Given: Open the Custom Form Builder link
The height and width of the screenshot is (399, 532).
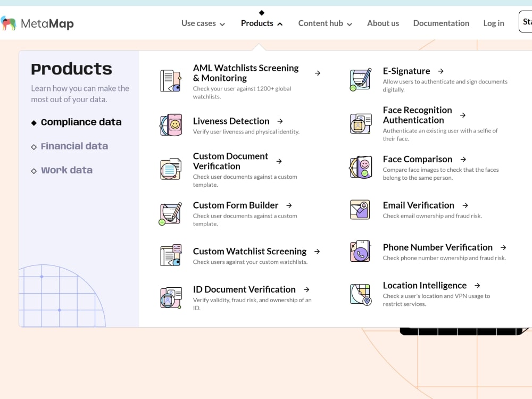Looking at the screenshot, I should (x=236, y=205).
